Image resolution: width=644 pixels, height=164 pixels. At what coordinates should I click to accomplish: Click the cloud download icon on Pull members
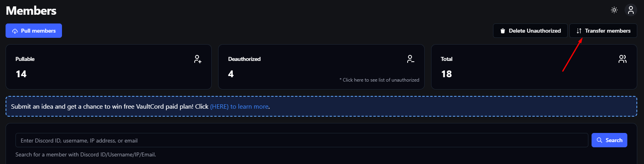click(x=15, y=31)
